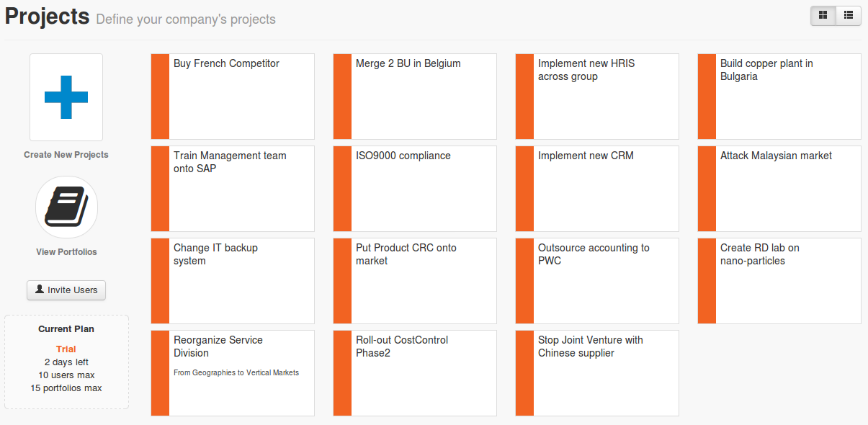Open the Buy French Competitor project
The width and height of the screenshot is (868, 425).
[x=232, y=97]
